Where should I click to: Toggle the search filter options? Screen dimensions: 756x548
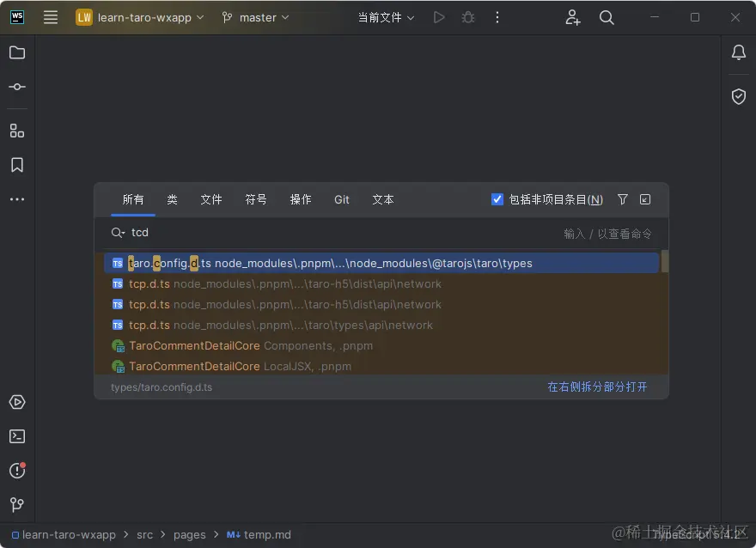tap(622, 198)
